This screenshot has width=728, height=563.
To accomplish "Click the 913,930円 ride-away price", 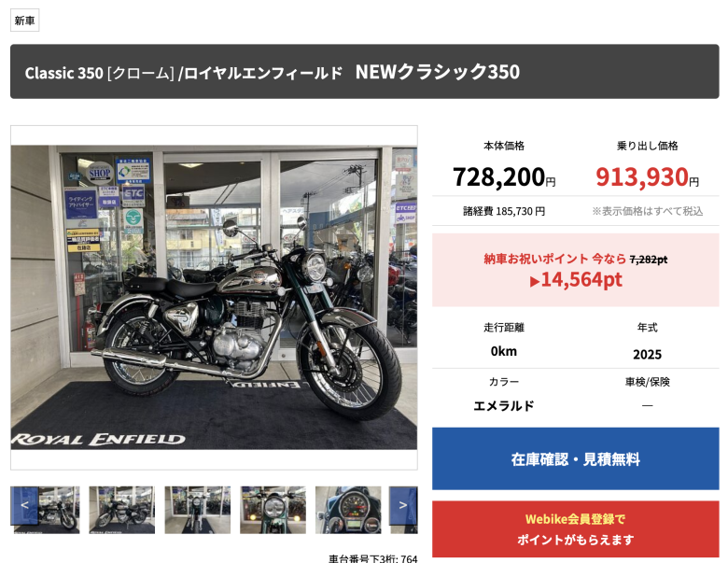I will pyautogui.click(x=647, y=177).
